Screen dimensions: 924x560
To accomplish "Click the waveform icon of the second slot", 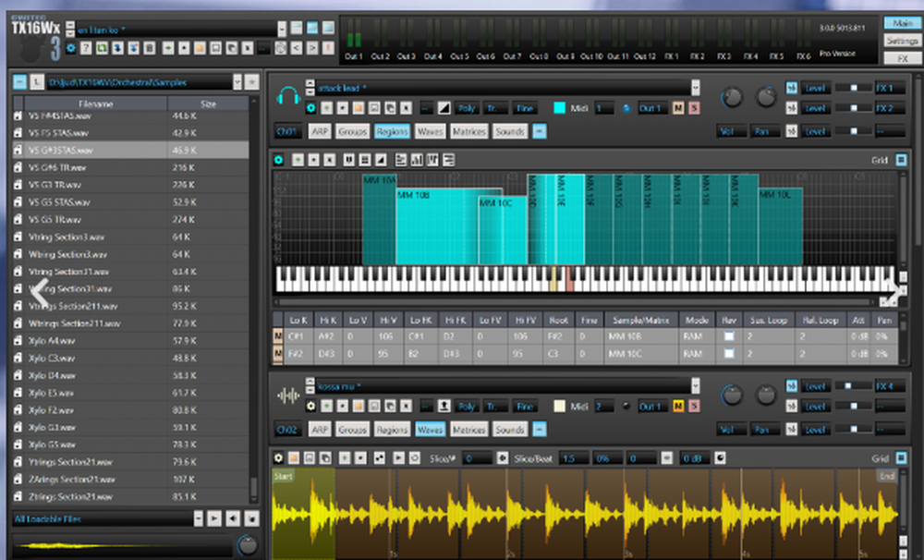I will pyautogui.click(x=287, y=394).
